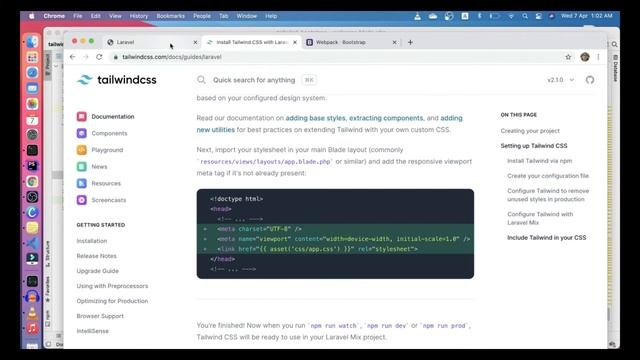Image resolution: width=640 pixels, height=360 pixels.
Task: Jump to Create your configuration file section
Action: [548, 176]
